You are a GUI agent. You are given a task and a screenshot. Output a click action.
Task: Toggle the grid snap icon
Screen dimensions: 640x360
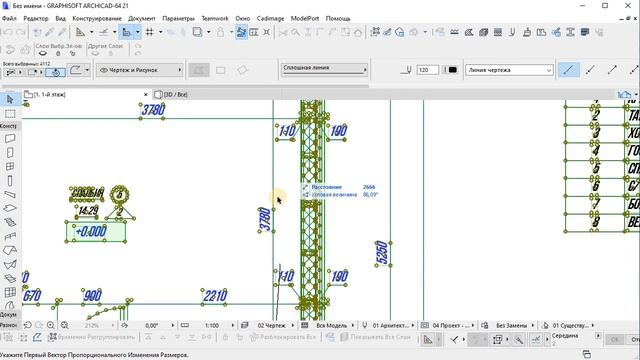coord(150,32)
